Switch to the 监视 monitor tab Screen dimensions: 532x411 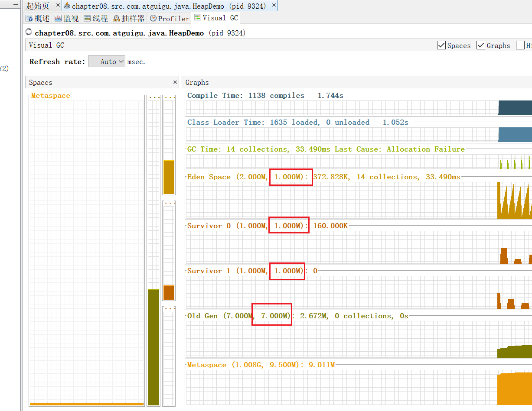(67, 18)
